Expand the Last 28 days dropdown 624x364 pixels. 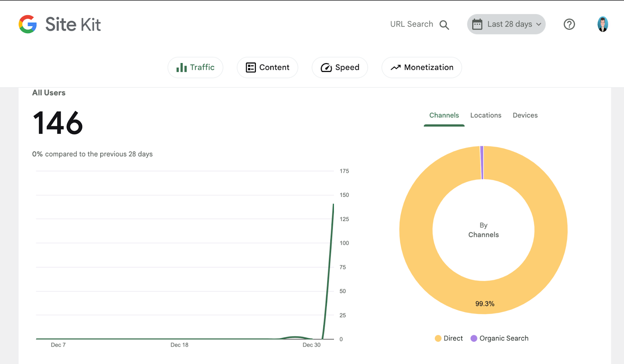[506, 24]
